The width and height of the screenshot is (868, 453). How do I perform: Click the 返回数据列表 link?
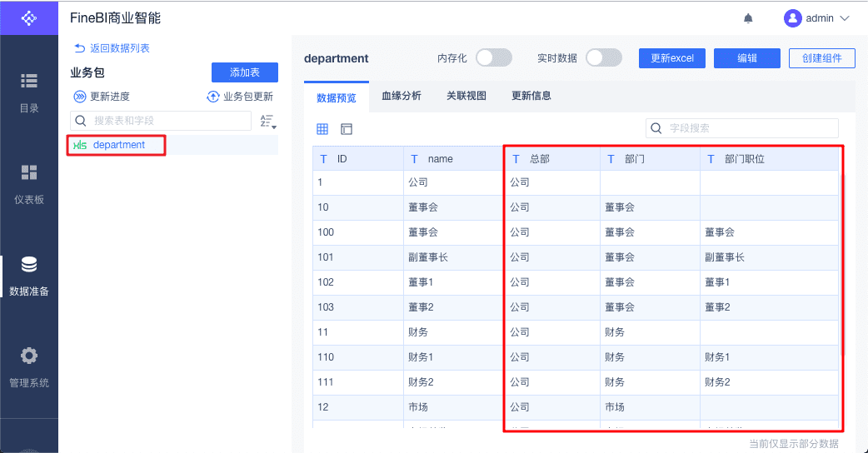(x=112, y=48)
